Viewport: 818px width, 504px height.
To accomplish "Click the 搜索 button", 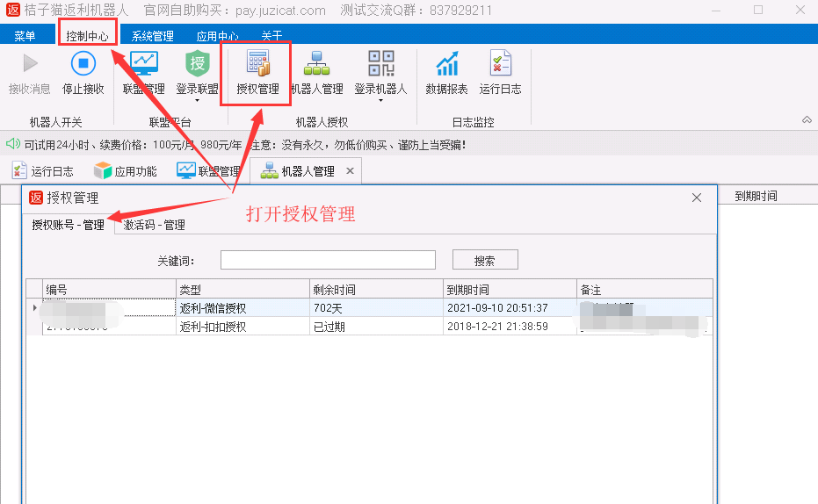I will 484,260.
